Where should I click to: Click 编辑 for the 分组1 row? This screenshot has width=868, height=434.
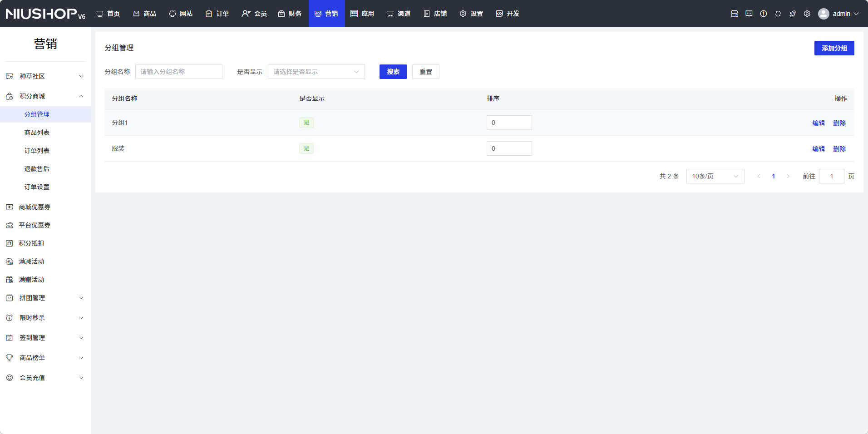(818, 123)
